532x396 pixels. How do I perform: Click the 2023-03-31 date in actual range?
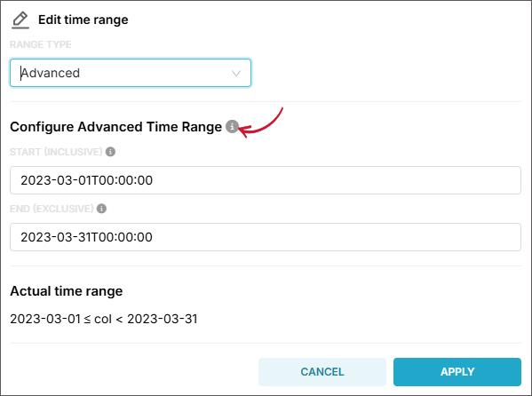pos(163,319)
